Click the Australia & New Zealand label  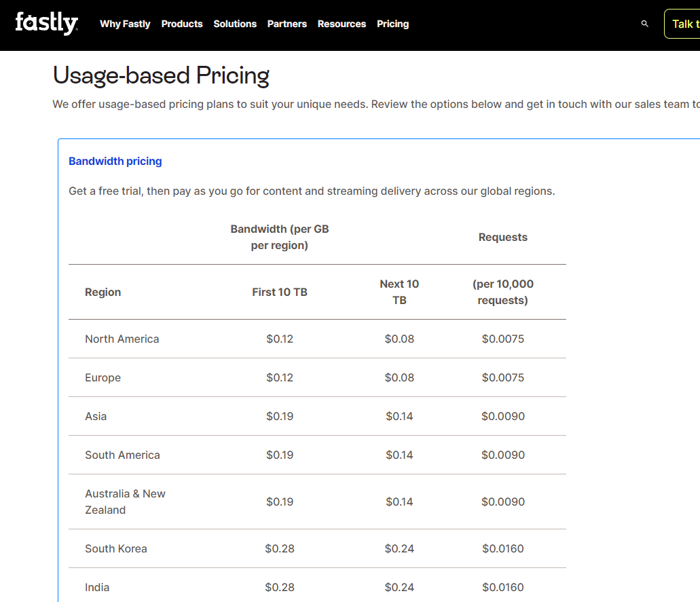(126, 502)
